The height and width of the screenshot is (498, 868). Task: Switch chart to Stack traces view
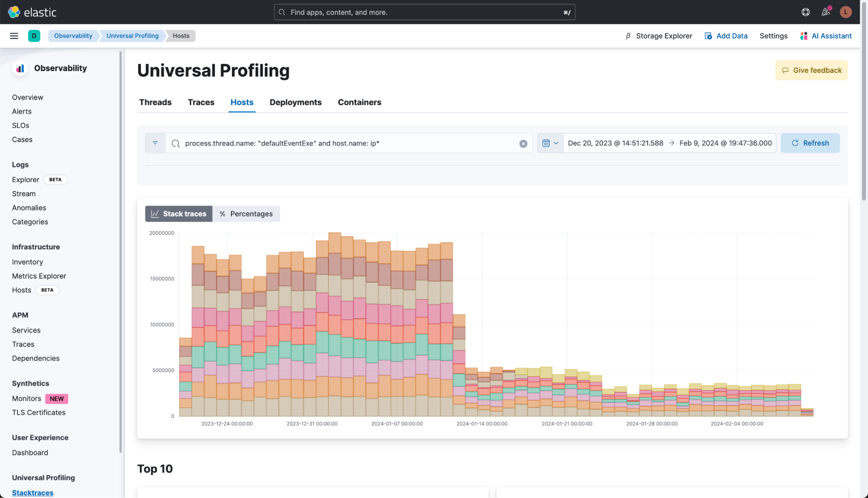[178, 214]
